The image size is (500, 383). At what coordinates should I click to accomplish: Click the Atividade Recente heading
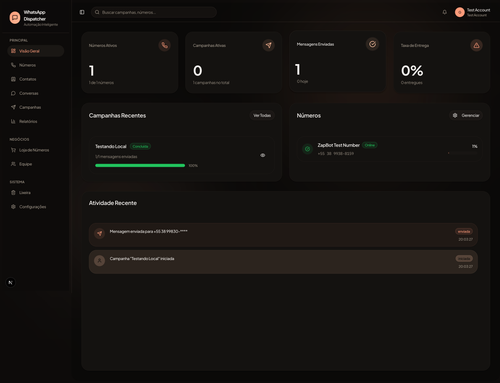tap(113, 203)
